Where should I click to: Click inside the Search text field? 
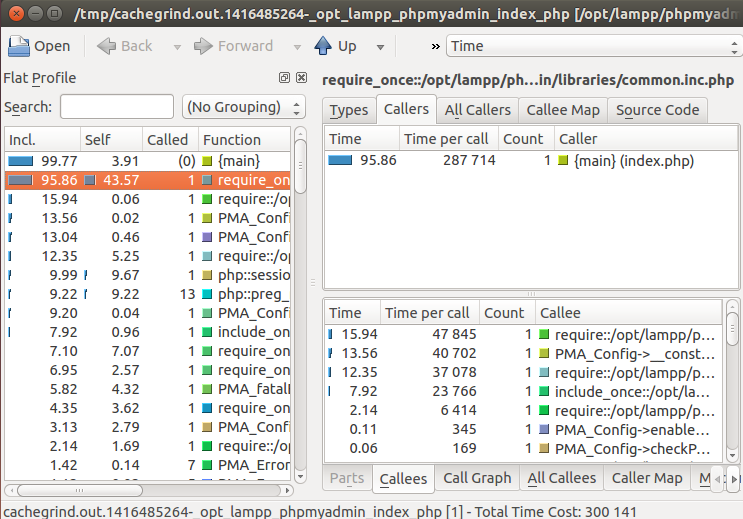pos(116,107)
